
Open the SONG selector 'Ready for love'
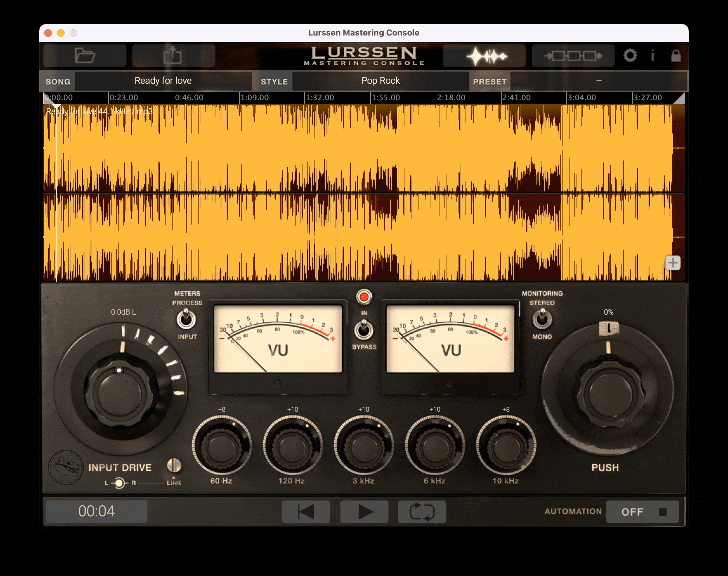[x=163, y=81]
